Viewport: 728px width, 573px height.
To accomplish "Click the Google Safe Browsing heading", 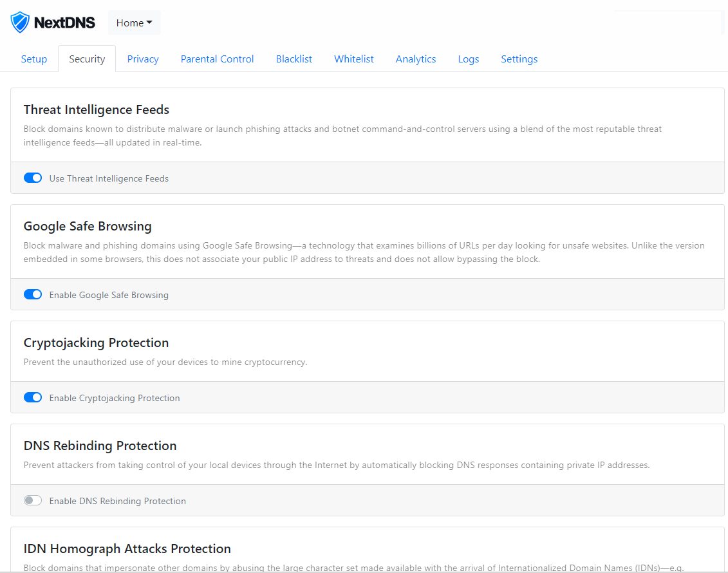I will point(88,226).
